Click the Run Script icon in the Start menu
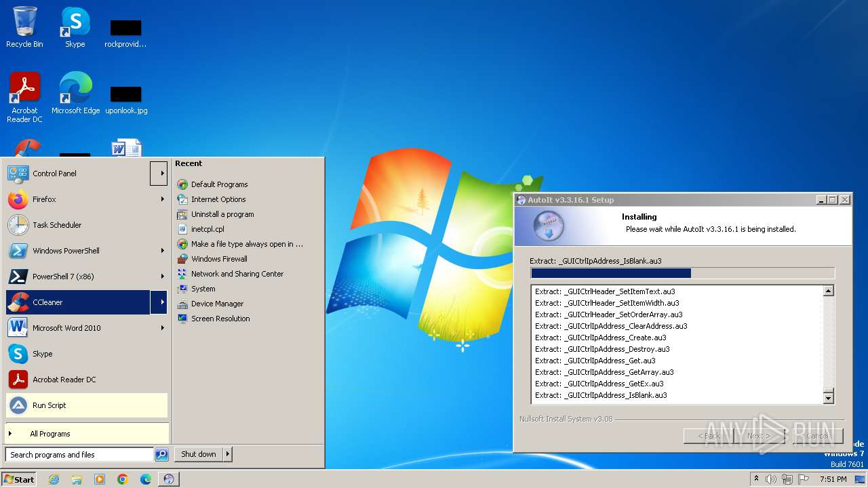The width and height of the screenshot is (868, 488). point(18,405)
